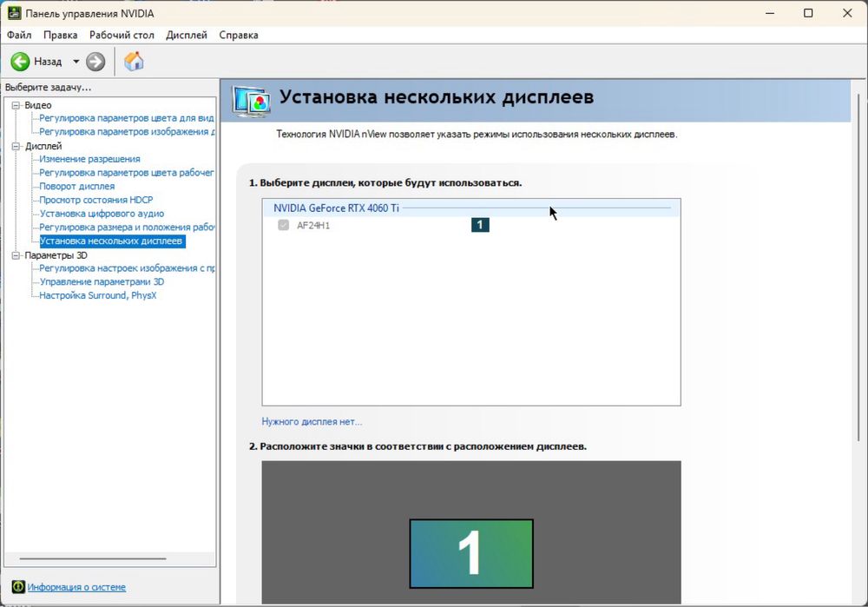Click the multi-display header icon
The height and width of the screenshot is (607, 868).
tap(252, 102)
